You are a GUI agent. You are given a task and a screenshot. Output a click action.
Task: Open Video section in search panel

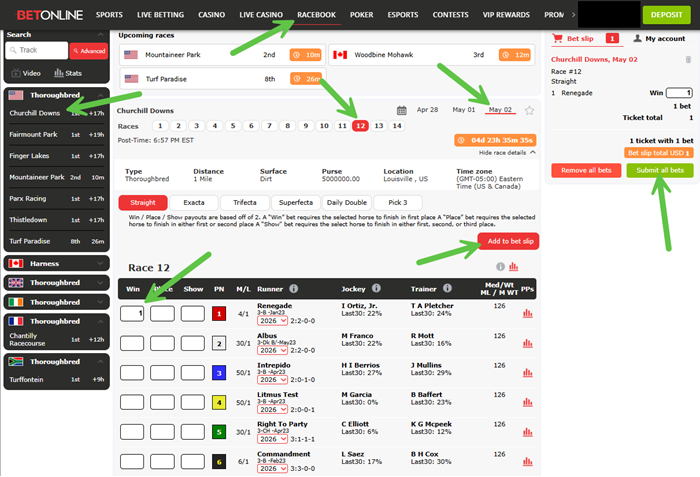(x=26, y=73)
